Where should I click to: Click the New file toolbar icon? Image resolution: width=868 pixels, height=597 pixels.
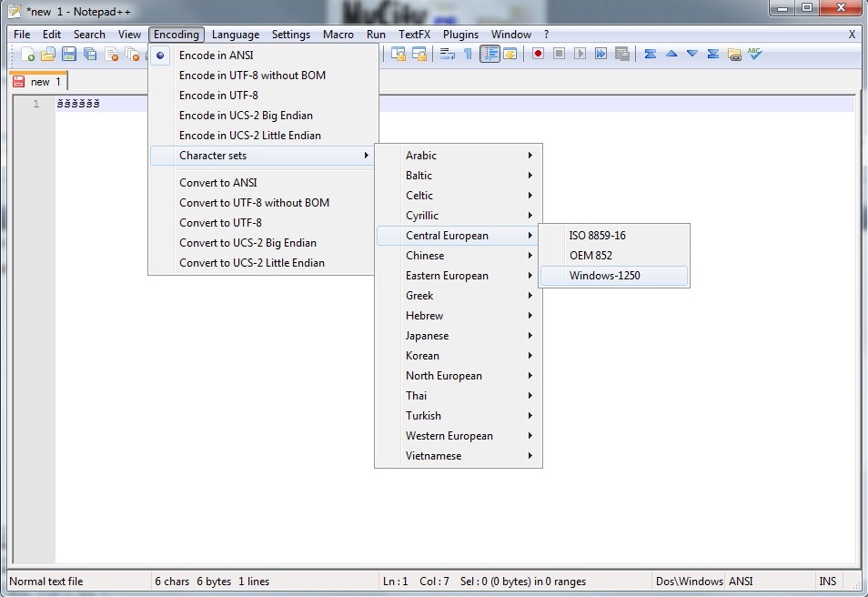pyautogui.click(x=27, y=55)
